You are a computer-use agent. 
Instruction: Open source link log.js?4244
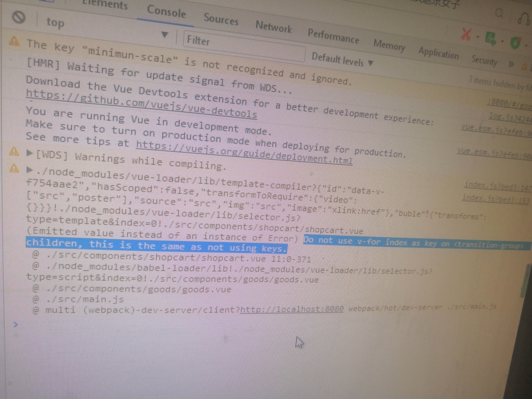510,117
